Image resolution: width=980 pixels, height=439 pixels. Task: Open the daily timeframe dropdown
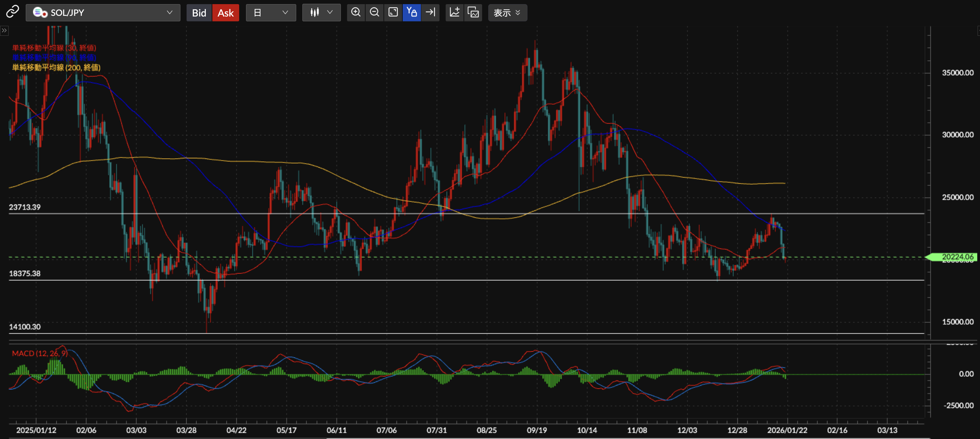(271, 13)
